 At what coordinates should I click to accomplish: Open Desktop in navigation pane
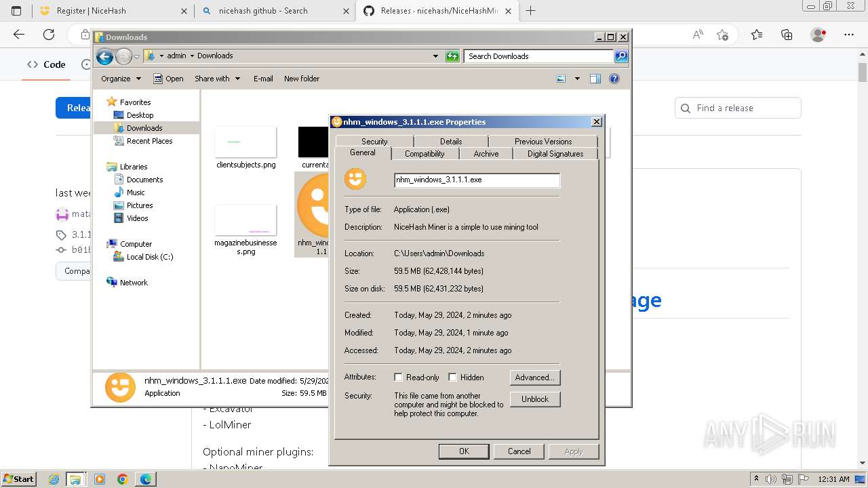click(x=140, y=115)
